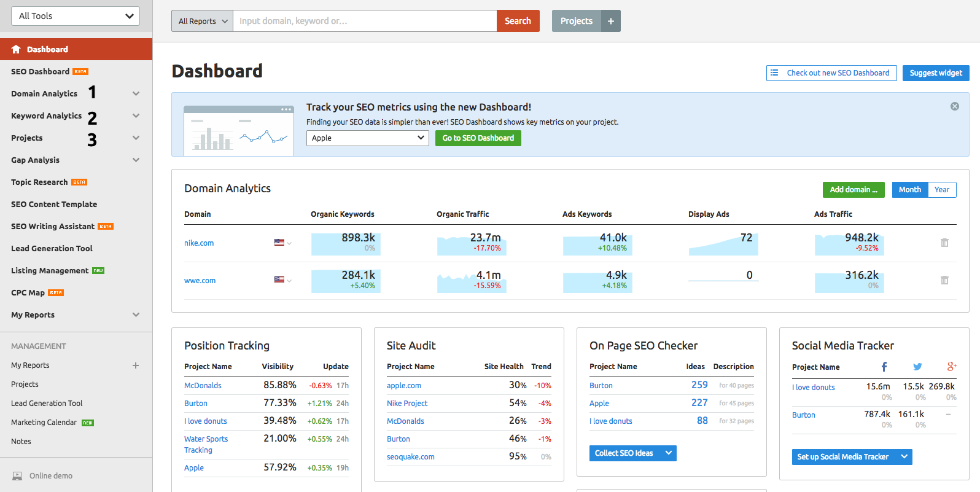Click nike.com Organic Traffic chart
The width and height of the screenshot is (980, 492).
472,243
